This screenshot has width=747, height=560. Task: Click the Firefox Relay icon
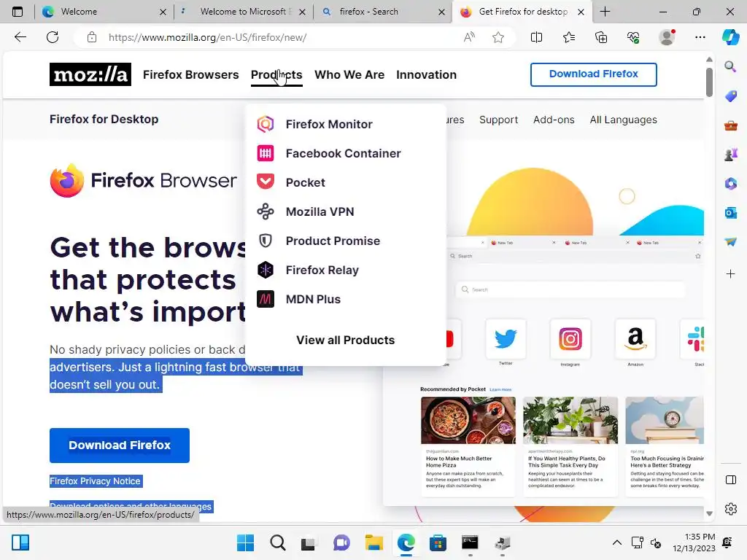click(x=266, y=270)
